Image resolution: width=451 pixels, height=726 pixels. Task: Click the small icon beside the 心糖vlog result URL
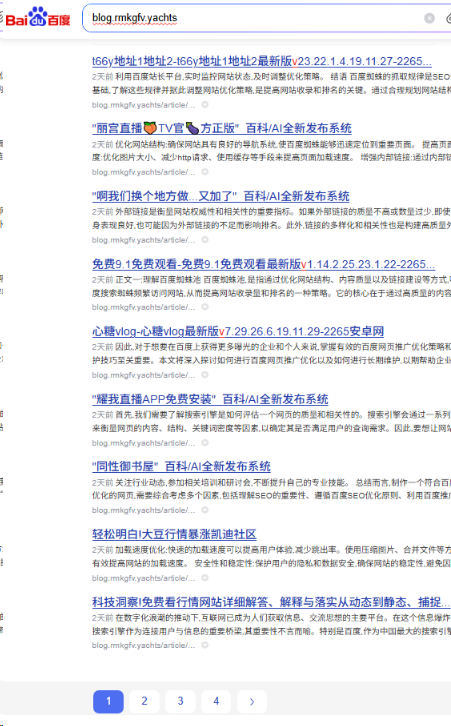[x=205, y=375]
